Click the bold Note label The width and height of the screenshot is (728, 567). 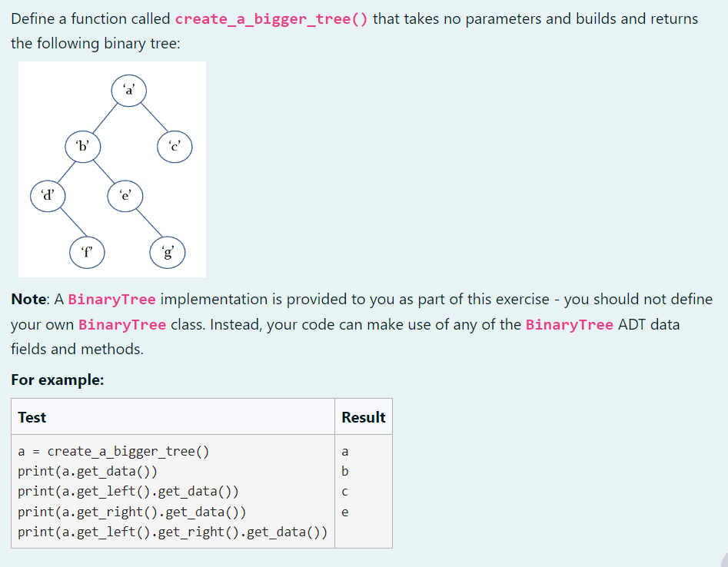pyautogui.click(x=27, y=299)
